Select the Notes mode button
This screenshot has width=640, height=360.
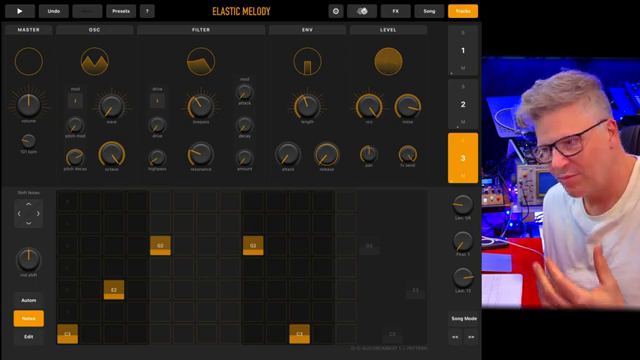[29, 318]
